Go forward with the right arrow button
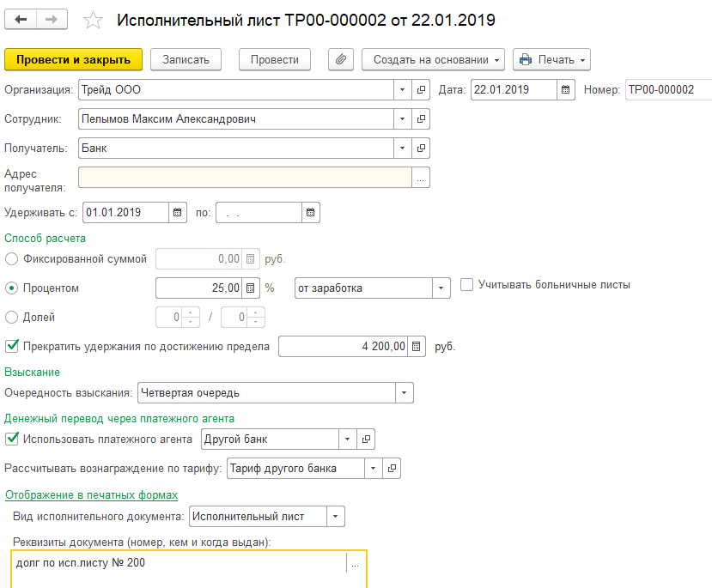Image resolution: width=712 pixels, height=588 pixels. [x=52, y=20]
